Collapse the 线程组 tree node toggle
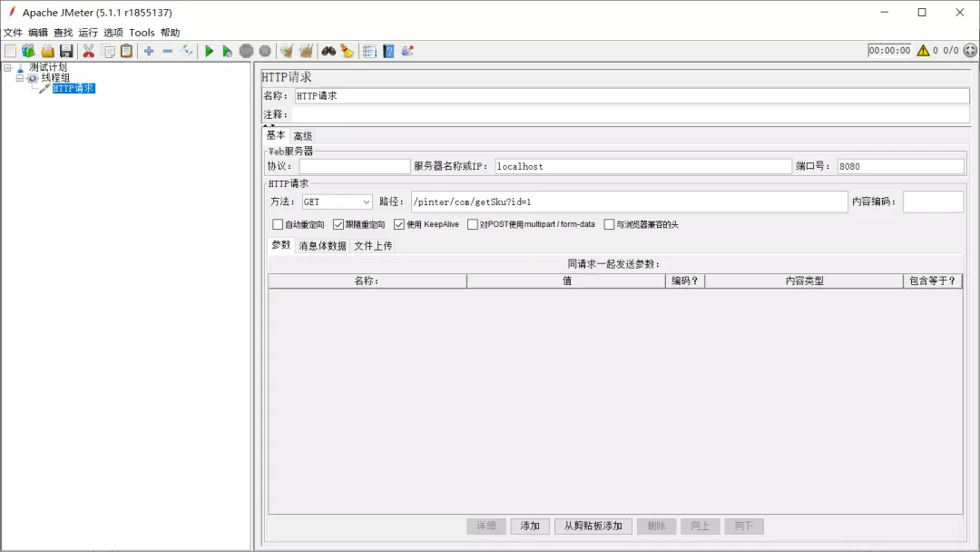 [19, 78]
